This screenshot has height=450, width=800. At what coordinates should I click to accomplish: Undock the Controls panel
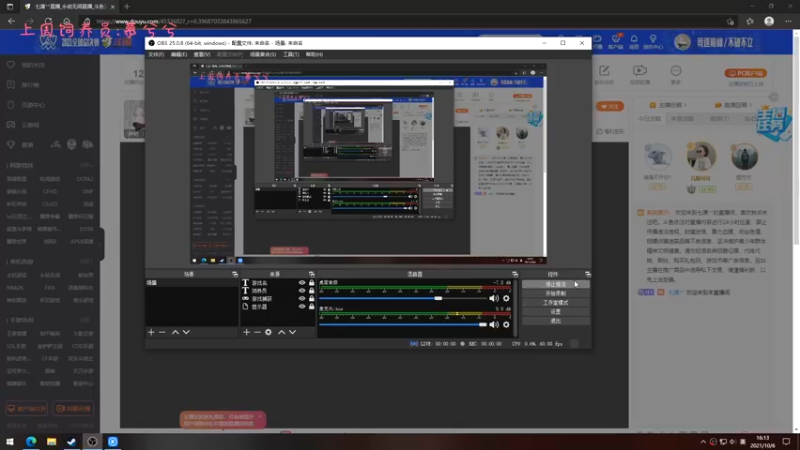[588, 274]
